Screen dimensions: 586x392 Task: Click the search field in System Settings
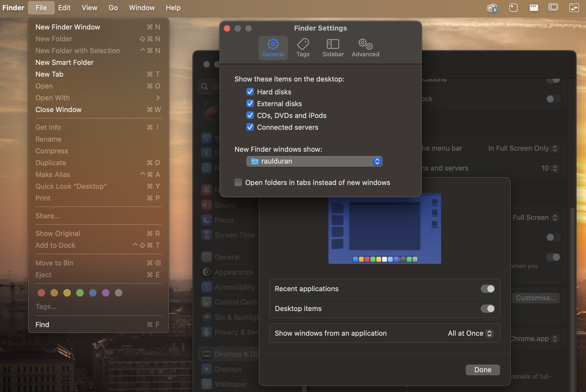click(215, 86)
